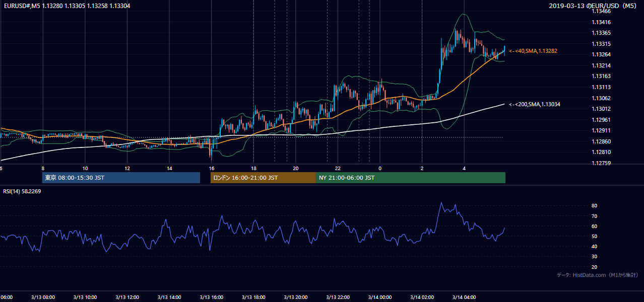Click hour label 22 under the price chart
Viewport: 644px width, 302px height.
point(338,168)
